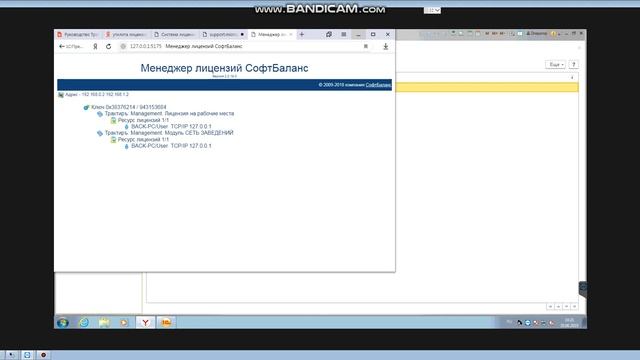640x360 pixels.
Task: Open Yandex home via the Я icon
Action: (95, 47)
